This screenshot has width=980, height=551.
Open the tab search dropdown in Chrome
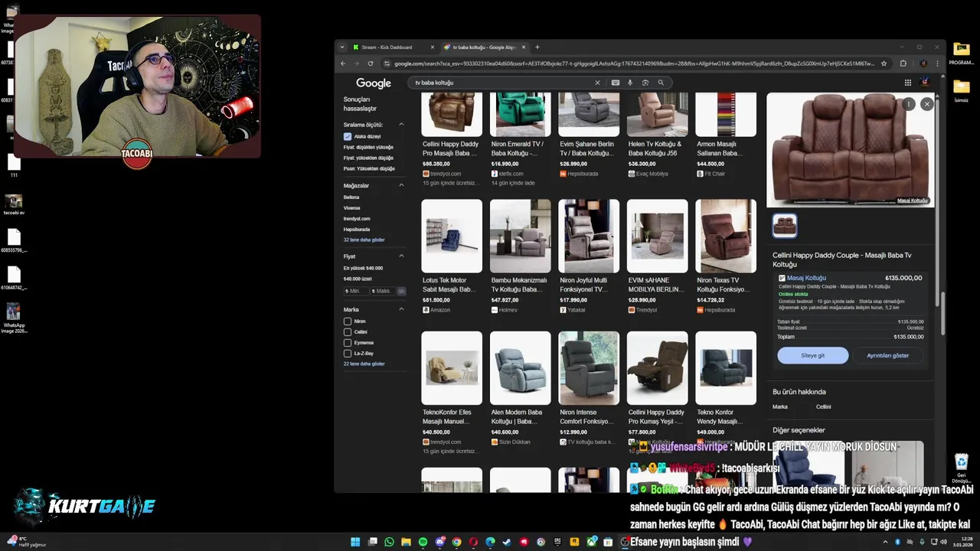point(342,47)
